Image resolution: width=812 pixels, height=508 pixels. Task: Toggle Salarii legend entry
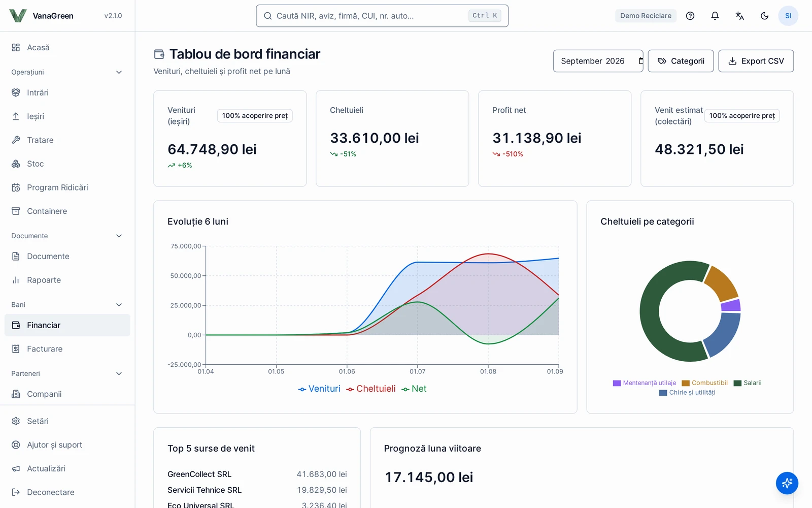(748, 383)
